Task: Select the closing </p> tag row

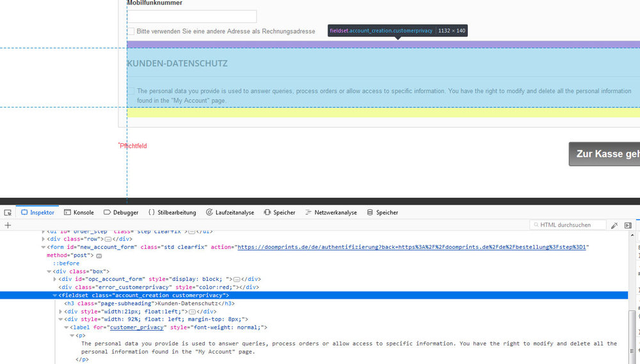Action: 82,360
